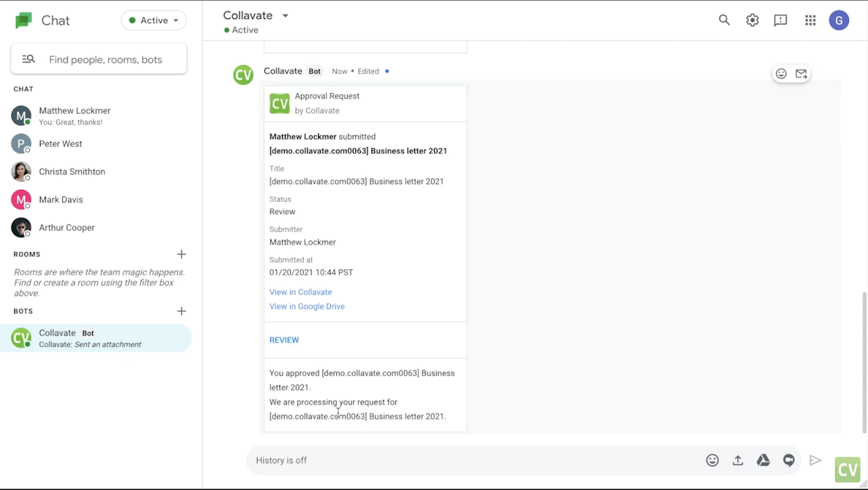Click the Collavate CV avatar in message header
Viewport: 868px width, 490px height.
click(x=243, y=75)
